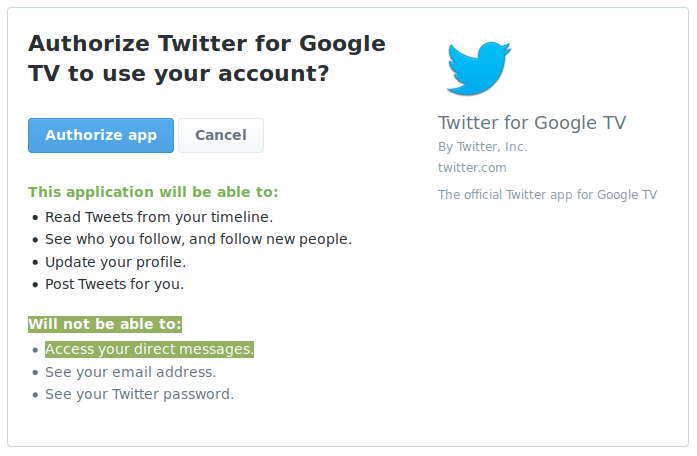Click the highlighted 'Will not be able to' heading
The width and height of the screenshot is (697, 456).
105,324
